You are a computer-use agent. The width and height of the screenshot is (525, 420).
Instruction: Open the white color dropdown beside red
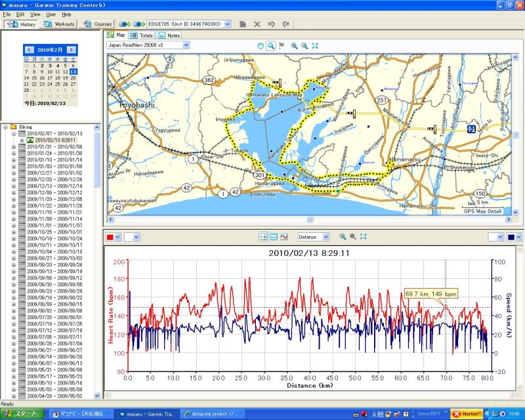[136, 237]
